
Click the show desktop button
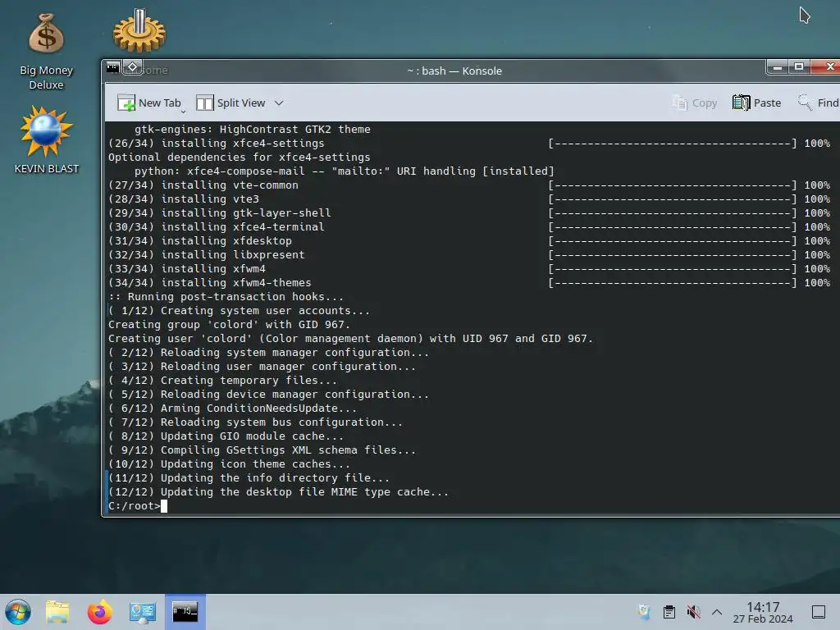coord(819,612)
